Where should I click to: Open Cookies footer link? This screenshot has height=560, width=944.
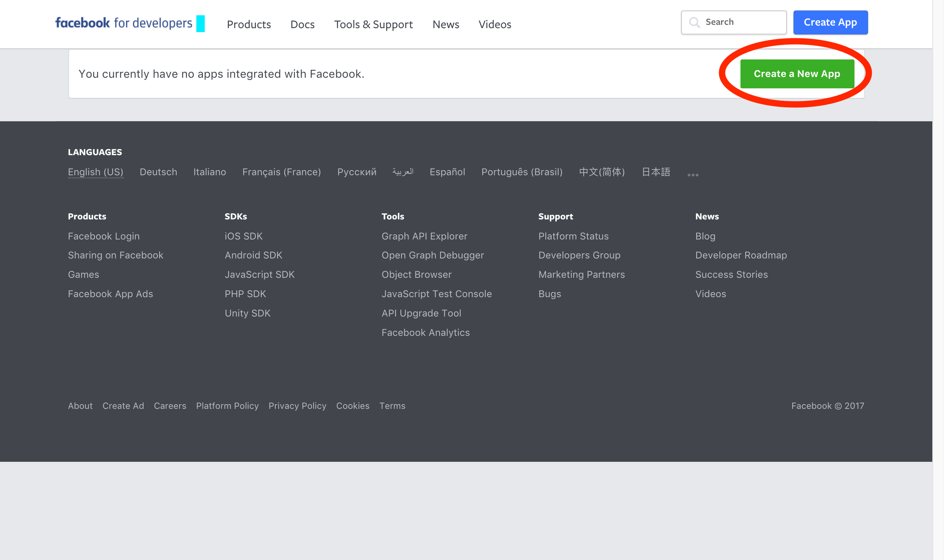pyautogui.click(x=352, y=406)
